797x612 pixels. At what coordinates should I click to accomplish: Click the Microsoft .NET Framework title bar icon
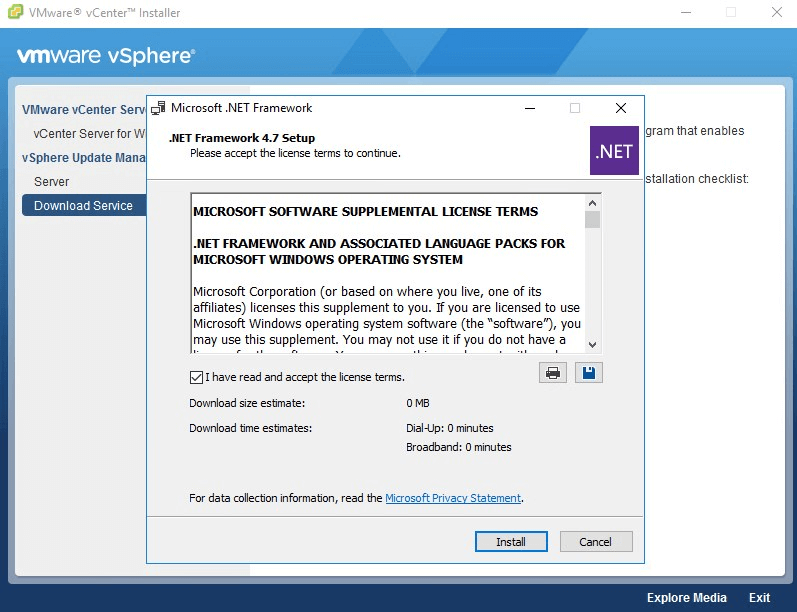158,108
